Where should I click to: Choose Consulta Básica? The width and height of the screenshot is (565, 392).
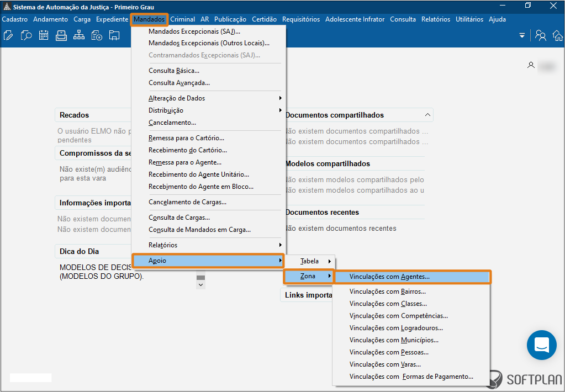(208, 71)
